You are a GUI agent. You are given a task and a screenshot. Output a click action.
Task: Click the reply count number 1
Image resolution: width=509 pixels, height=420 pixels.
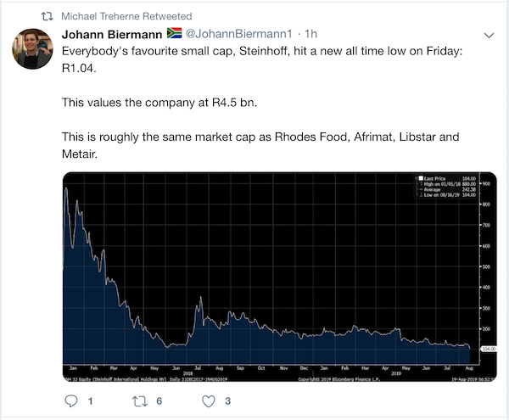[x=91, y=401]
